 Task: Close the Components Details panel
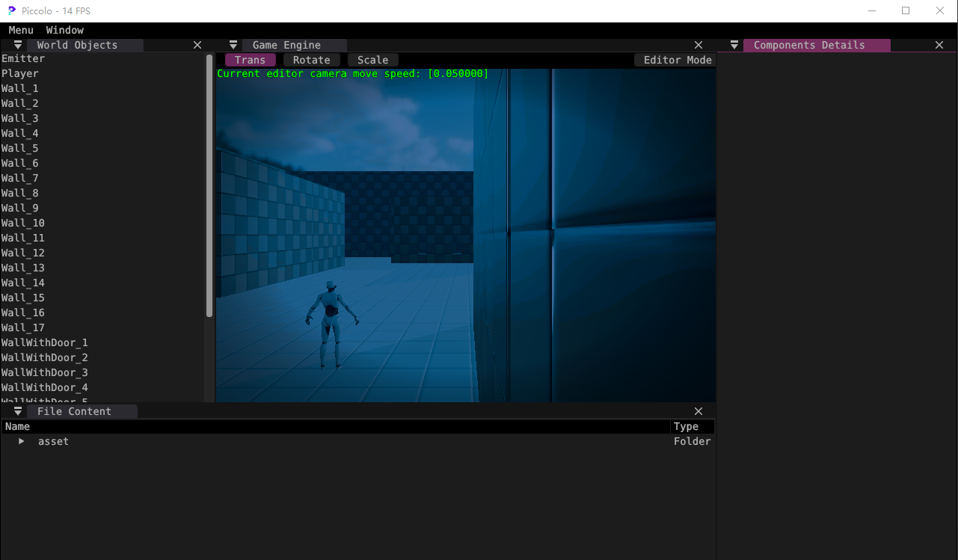tap(939, 45)
